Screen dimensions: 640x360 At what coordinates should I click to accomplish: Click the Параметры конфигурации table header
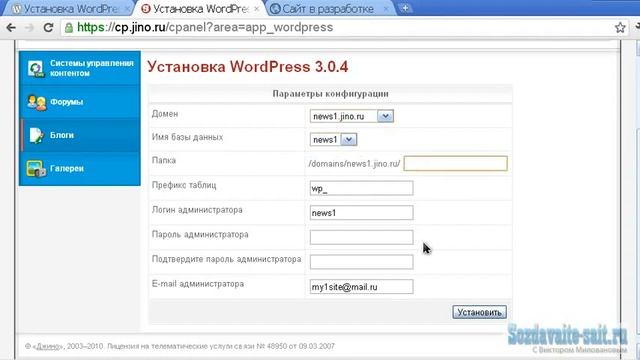(330, 93)
